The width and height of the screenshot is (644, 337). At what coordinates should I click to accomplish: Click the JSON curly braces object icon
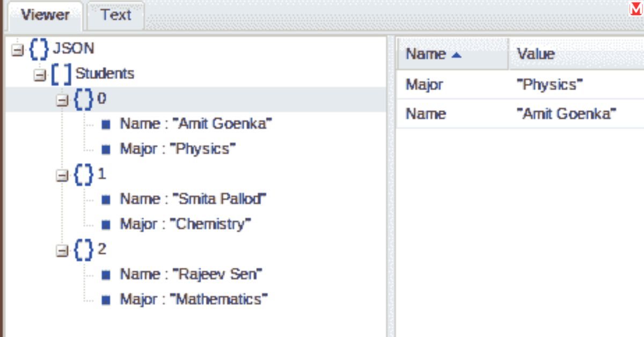tap(39, 49)
